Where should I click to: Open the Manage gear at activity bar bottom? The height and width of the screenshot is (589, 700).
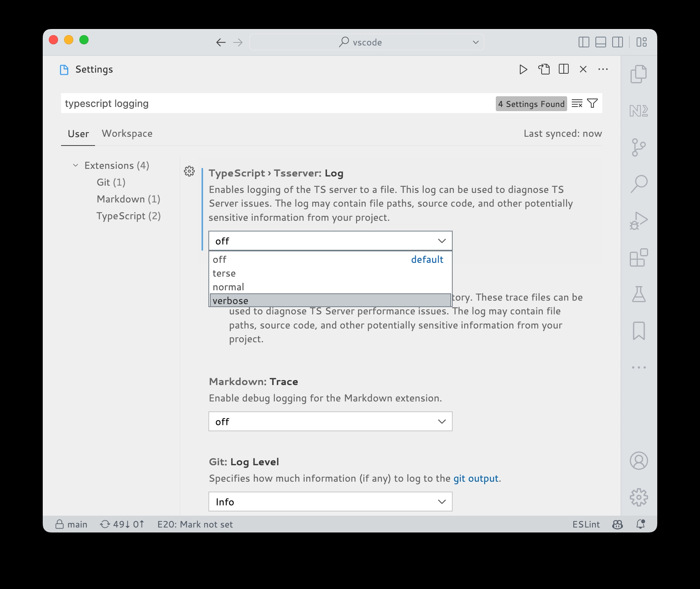pyautogui.click(x=639, y=497)
